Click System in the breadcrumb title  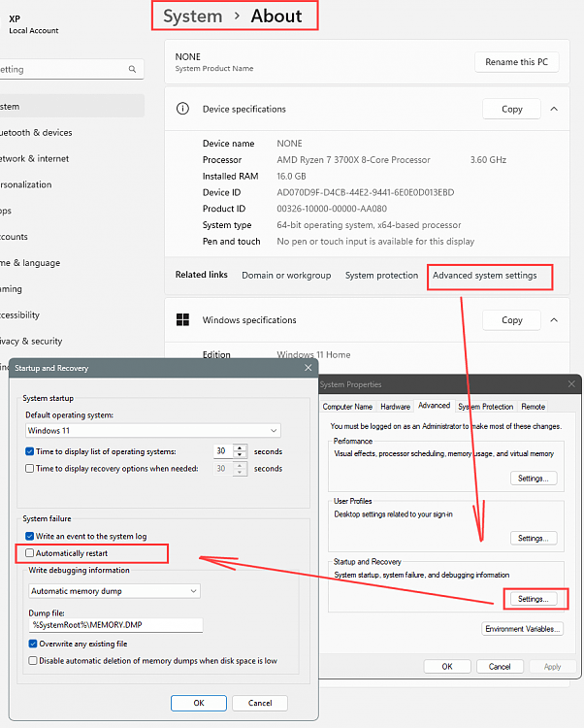coord(192,17)
